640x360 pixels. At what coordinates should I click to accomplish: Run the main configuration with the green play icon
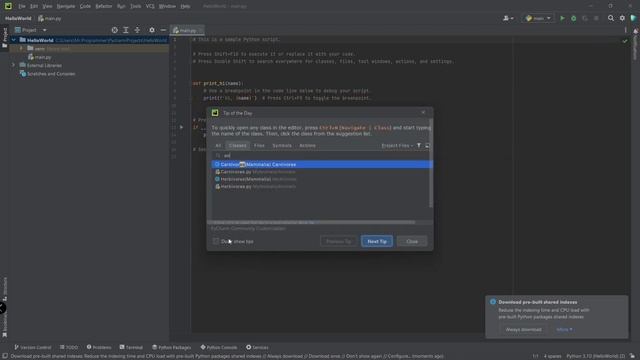pyautogui.click(x=562, y=18)
